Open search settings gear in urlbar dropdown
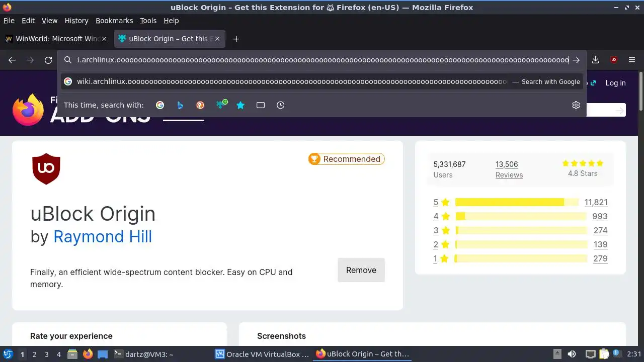Image resolution: width=644 pixels, height=362 pixels. pyautogui.click(x=576, y=105)
